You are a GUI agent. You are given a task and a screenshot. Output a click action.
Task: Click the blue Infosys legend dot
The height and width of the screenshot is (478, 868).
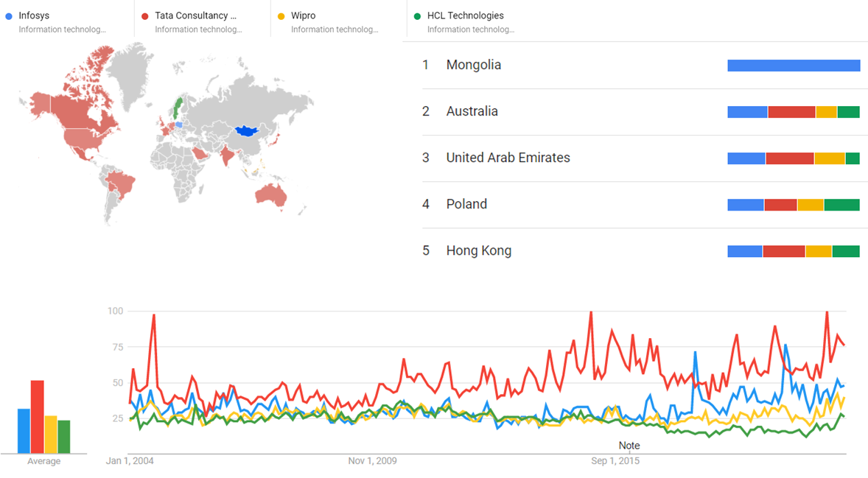point(9,16)
